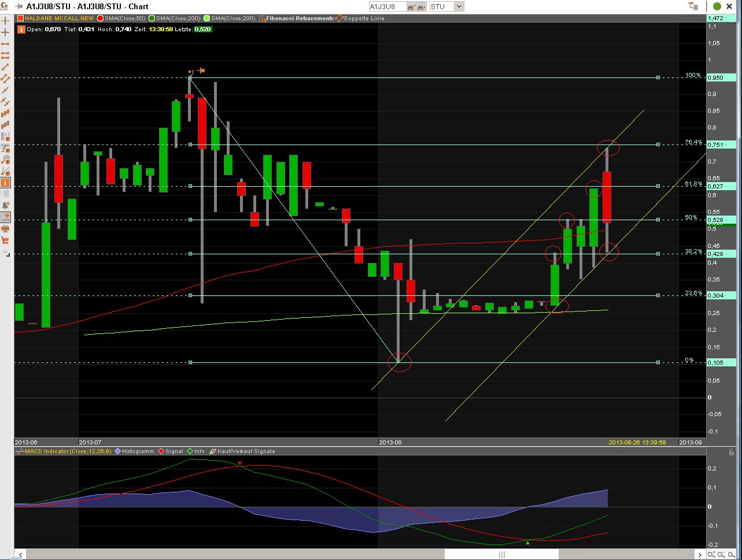Click the last zoom magnifier icon at bottom right
This screenshot has width=742, height=560.
(732, 555)
